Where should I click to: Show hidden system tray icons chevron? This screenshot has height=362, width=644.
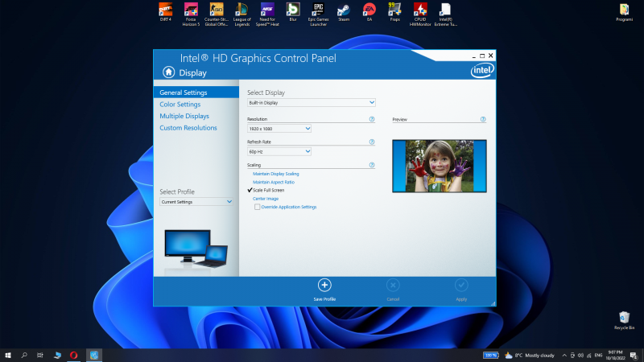(564, 356)
